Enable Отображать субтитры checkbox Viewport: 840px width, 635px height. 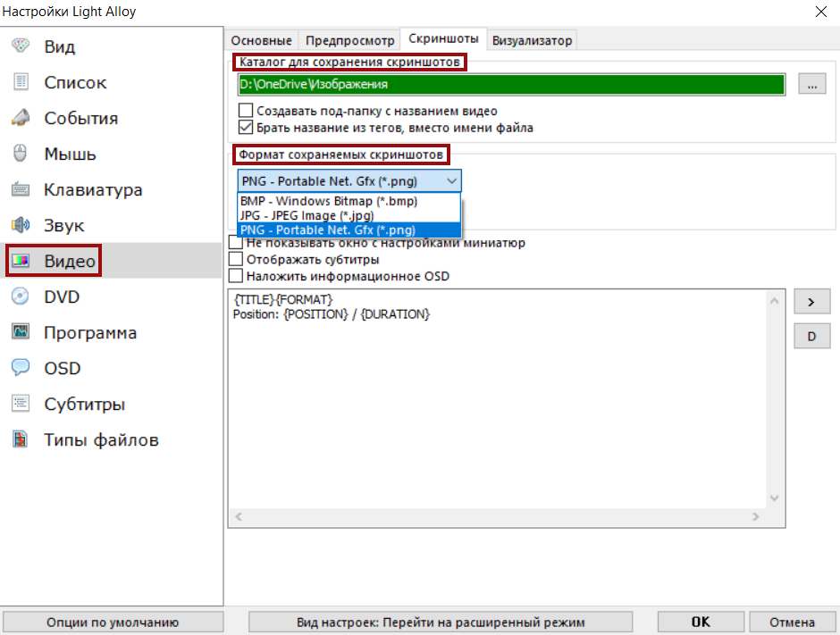pos(236,259)
